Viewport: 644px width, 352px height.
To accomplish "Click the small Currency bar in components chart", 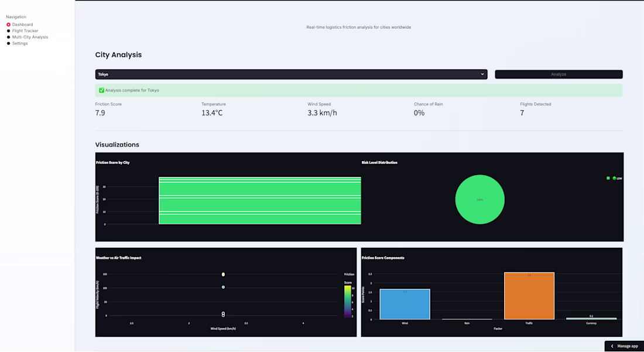I will coord(591,318).
